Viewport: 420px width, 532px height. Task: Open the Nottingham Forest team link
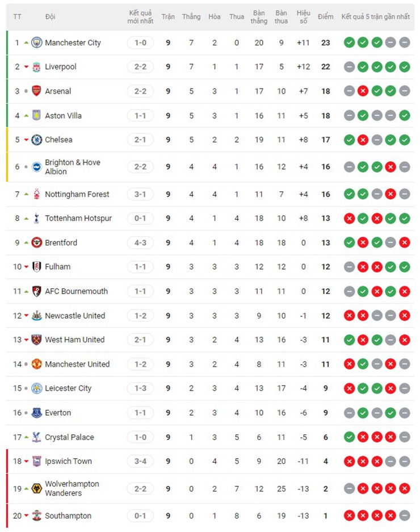point(77,194)
